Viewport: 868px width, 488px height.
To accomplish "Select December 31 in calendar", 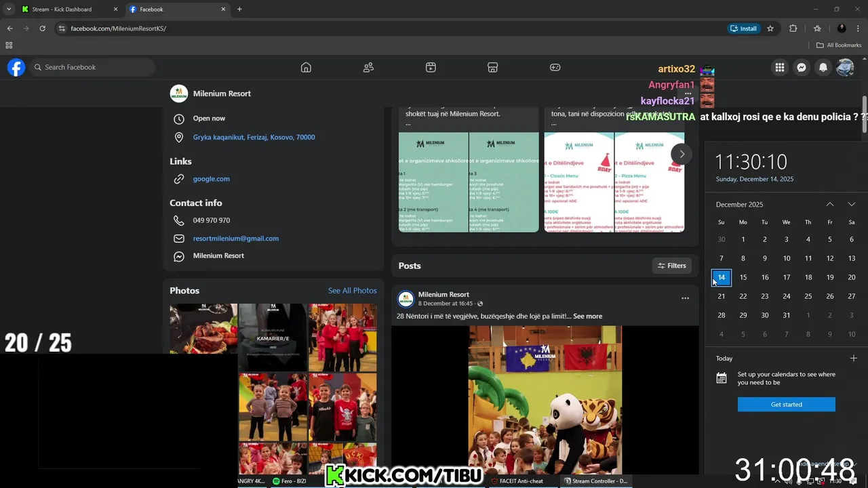I will point(787,315).
